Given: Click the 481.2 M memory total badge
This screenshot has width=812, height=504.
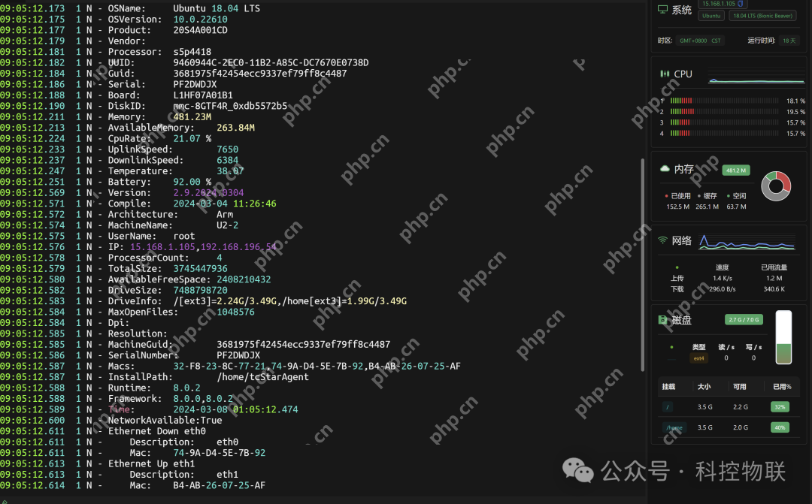Looking at the screenshot, I should tap(732, 171).
